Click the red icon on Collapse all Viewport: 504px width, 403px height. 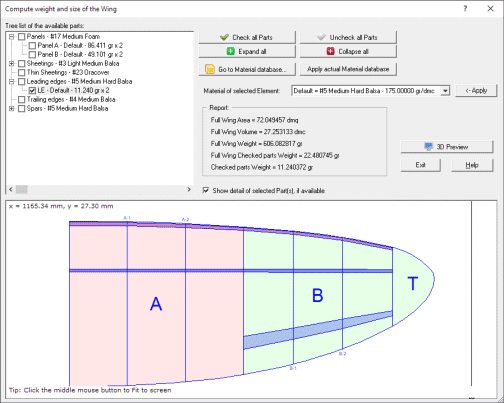point(330,51)
